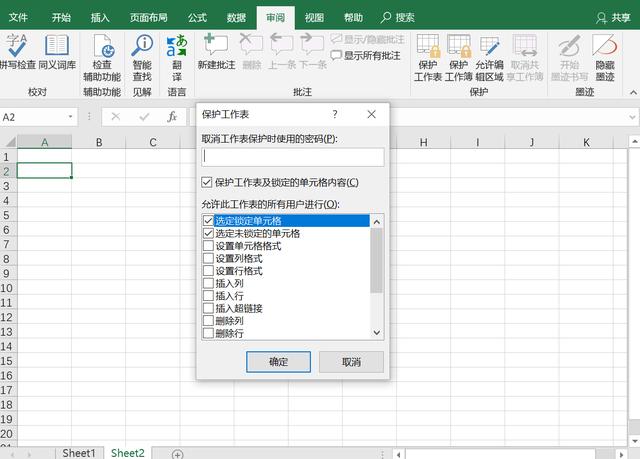Show all comments (显示所有批注)

[365, 55]
